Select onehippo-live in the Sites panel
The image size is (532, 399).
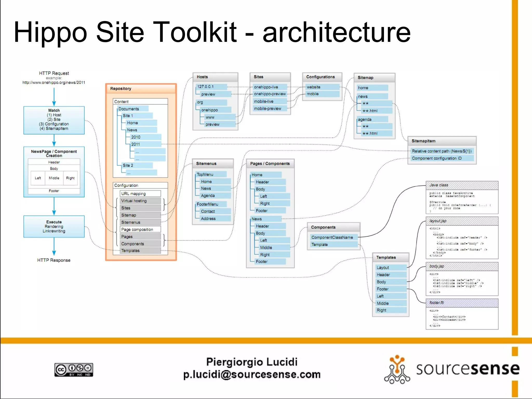pos(269,87)
